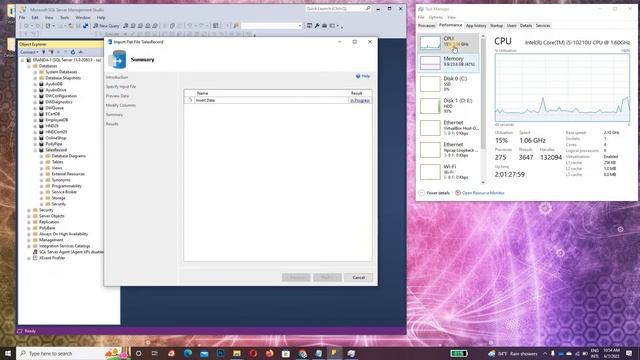Open the File menu in SSMS
Viewport: 640px width, 360px height.
pos(22,18)
